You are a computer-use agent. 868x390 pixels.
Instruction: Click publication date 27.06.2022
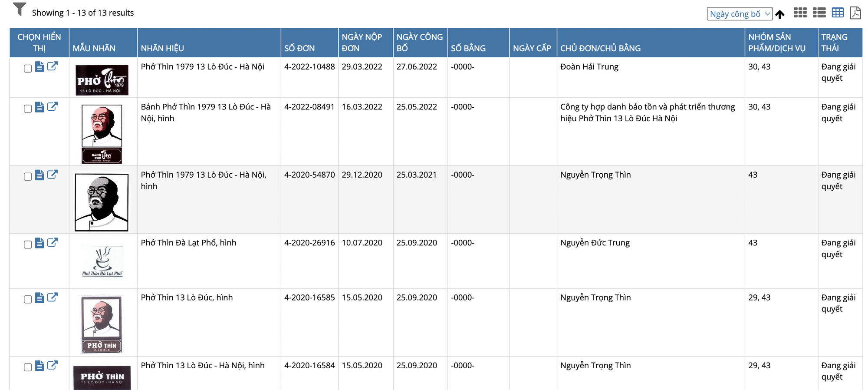point(417,66)
